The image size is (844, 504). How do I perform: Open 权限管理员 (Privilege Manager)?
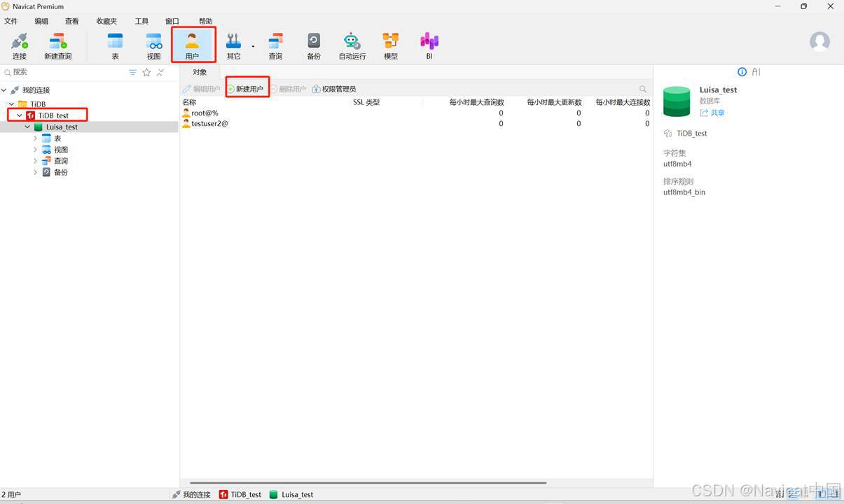(x=334, y=89)
